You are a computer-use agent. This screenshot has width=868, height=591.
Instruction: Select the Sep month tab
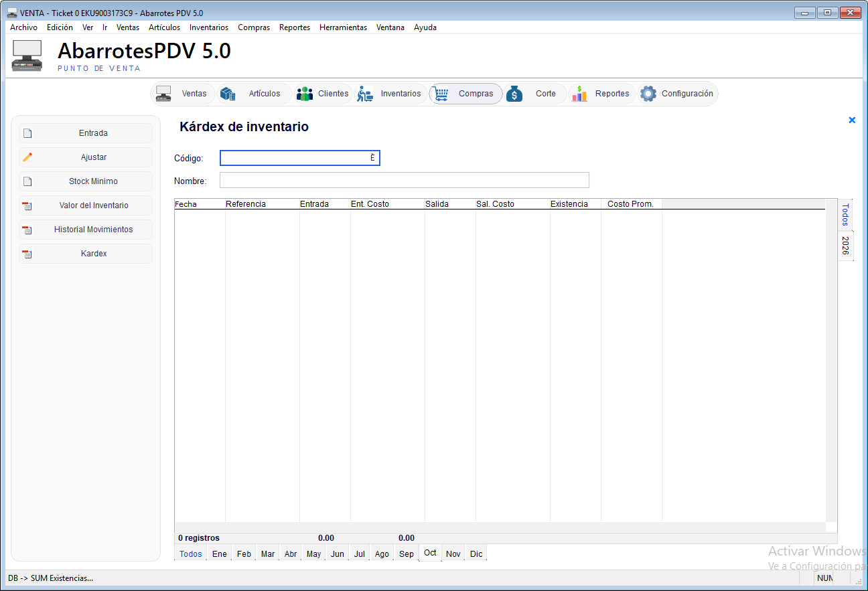407,554
